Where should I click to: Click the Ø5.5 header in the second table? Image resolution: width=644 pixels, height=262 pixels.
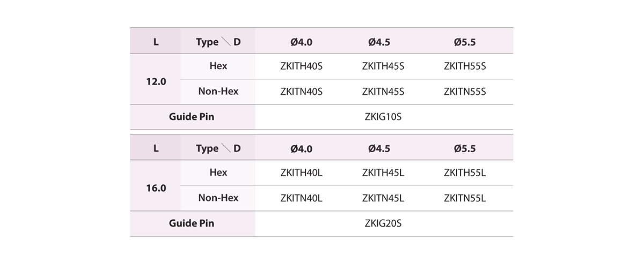465,148
